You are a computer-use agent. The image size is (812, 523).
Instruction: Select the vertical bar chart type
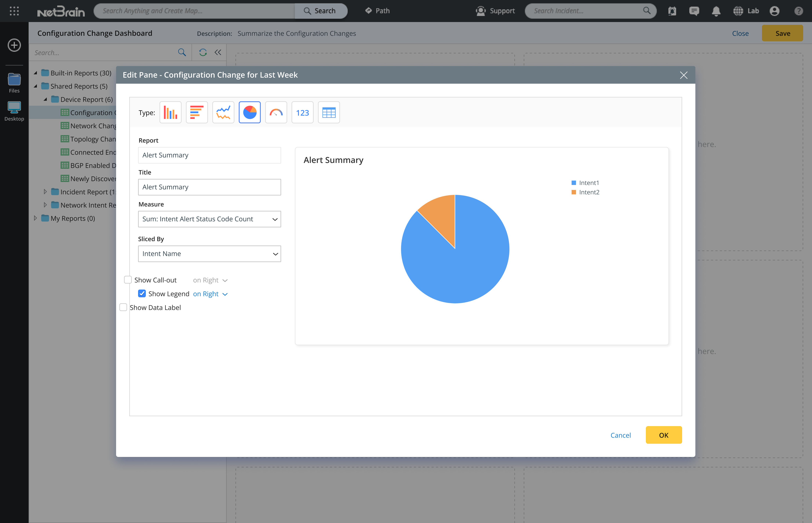coord(170,112)
